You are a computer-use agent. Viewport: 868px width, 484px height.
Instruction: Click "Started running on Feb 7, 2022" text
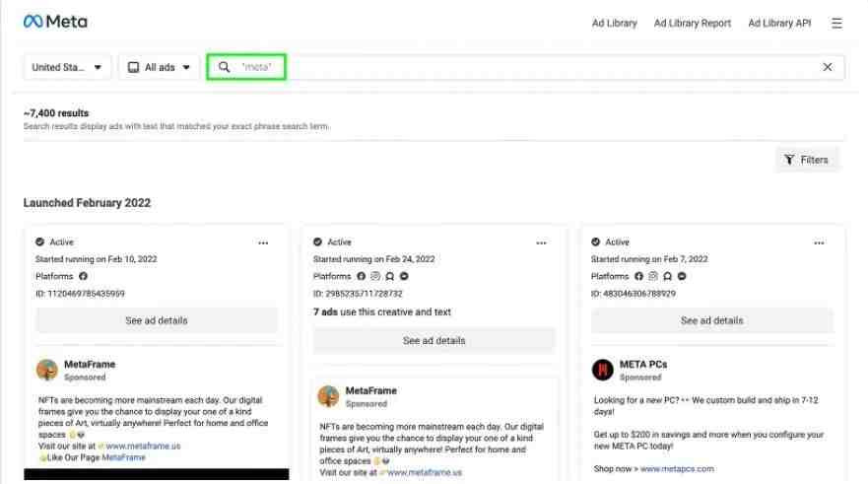click(x=649, y=259)
